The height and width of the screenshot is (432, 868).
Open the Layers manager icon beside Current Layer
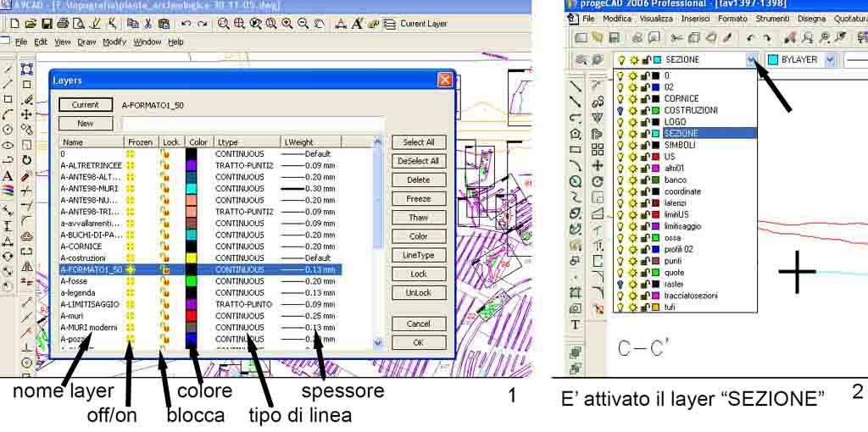point(389,24)
